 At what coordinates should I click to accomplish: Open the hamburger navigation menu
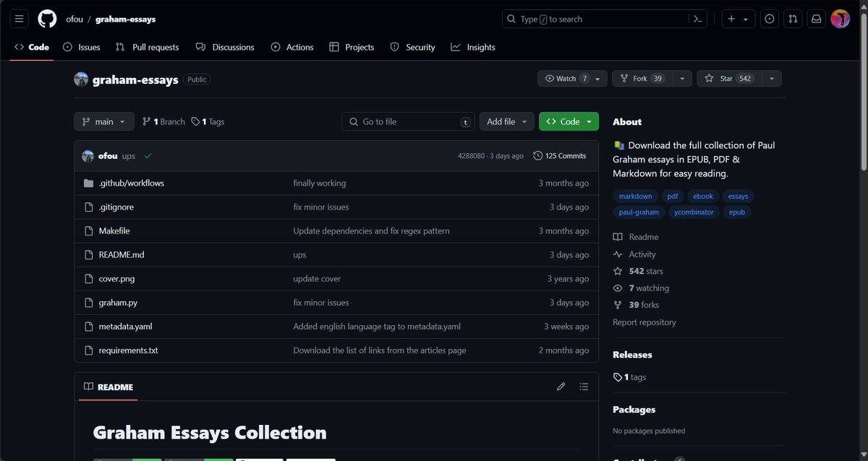click(x=20, y=20)
